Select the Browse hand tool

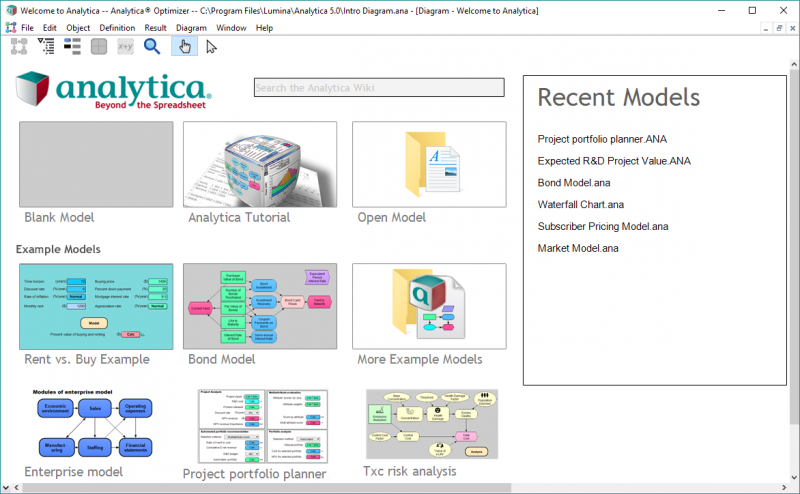point(185,46)
